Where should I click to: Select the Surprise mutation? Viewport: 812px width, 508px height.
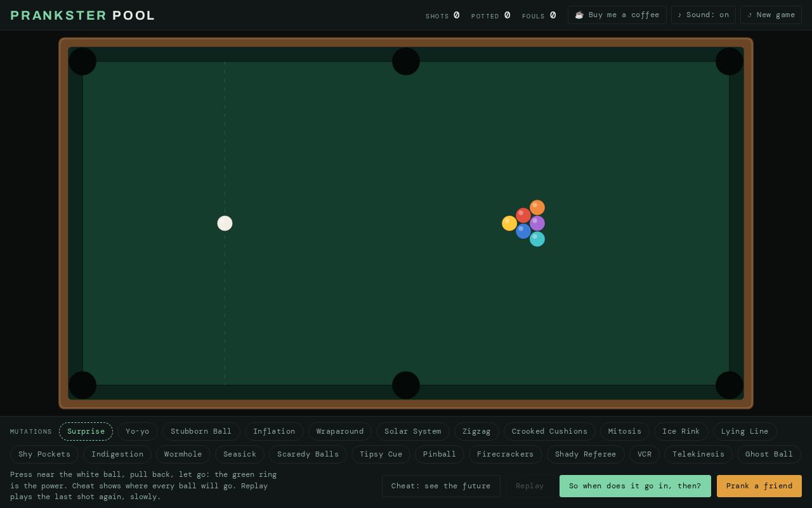tap(86, 432)
